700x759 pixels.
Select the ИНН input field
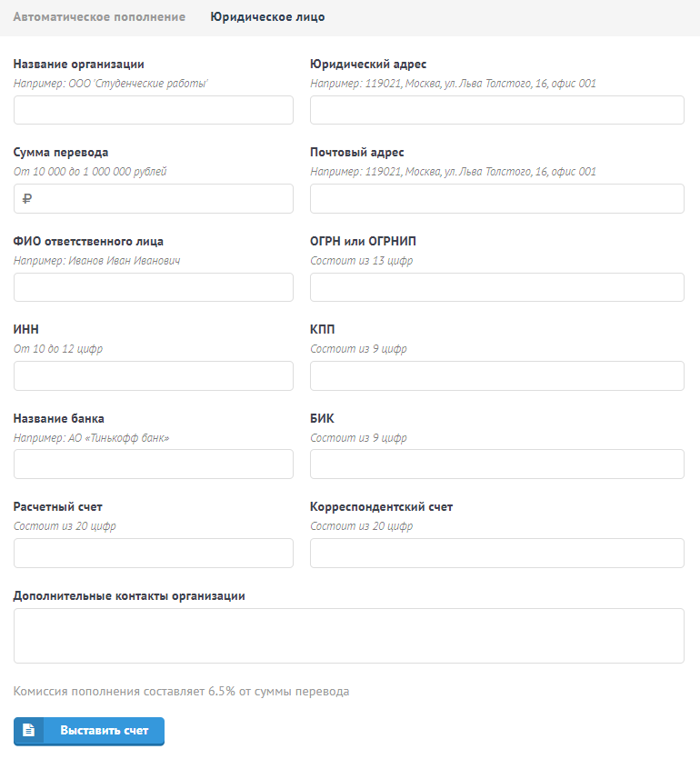point(154,375)
